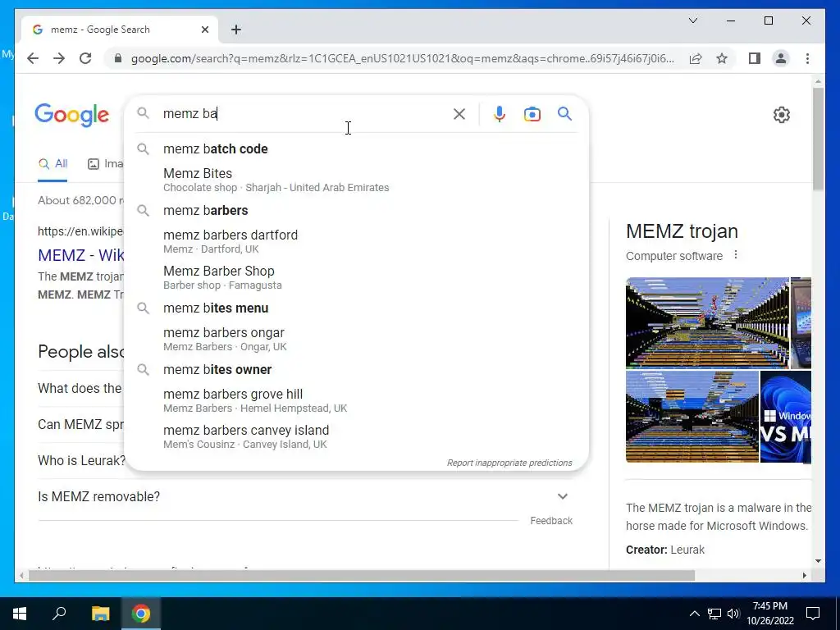The width and height of the screenshot is (840, 630).
Task: Expand the What does the question row
Action: 80,388
